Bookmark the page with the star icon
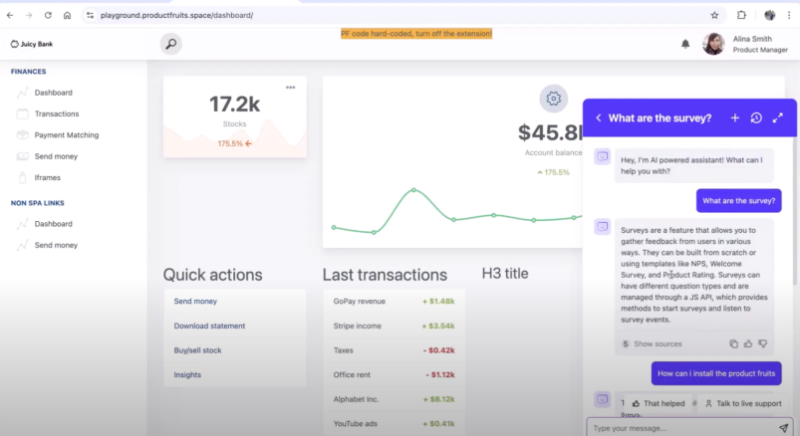This screenshot has height=436, width=800. pyautogui.click(x=714, y=15)
